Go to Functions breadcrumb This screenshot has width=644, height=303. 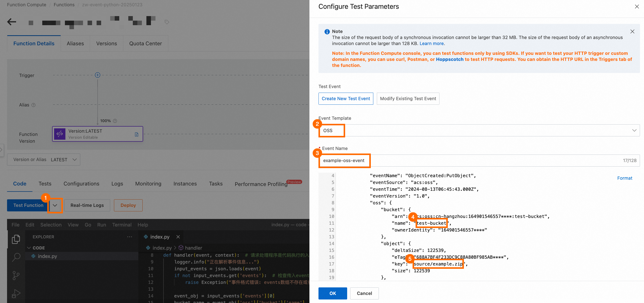[x=64, y=5]
